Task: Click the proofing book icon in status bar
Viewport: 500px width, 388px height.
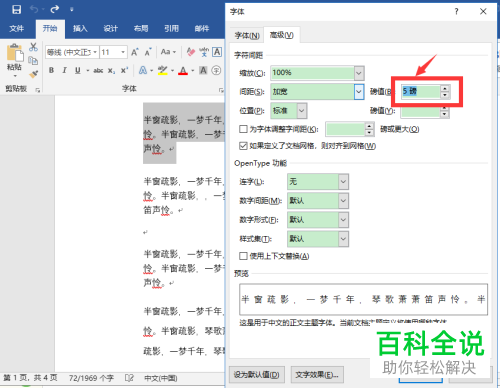Action: pyautogui.click(x=129, y=378)
